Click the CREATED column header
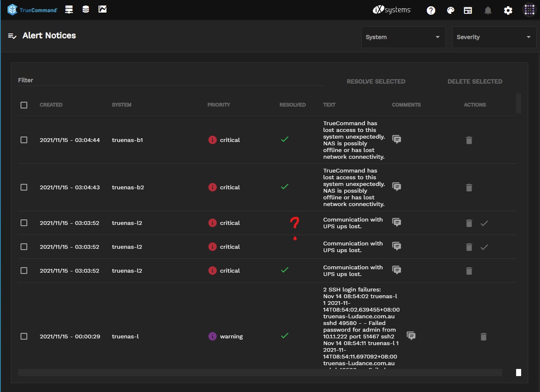The width and height of the screenshot is (540, 392). point(51,105)
